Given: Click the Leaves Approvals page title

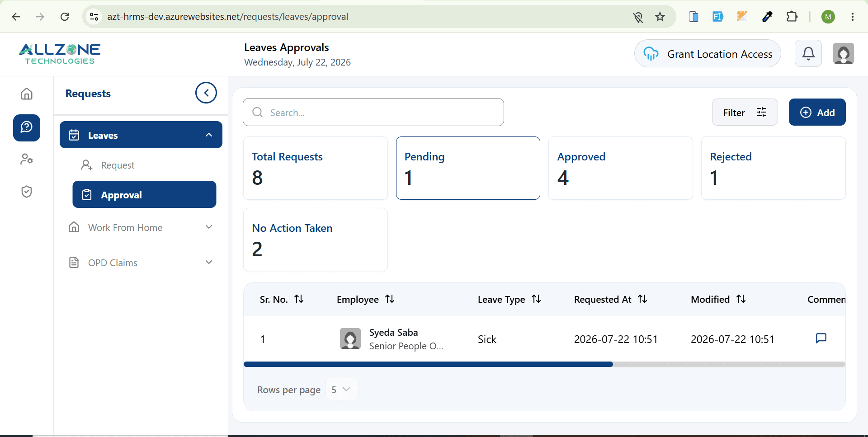Looking at the screenshot, I should 287,47.
